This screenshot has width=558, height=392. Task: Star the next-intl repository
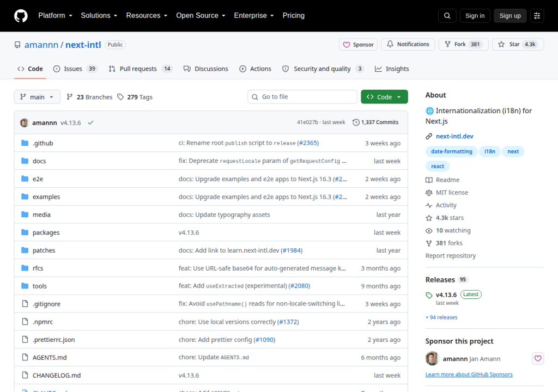click(518, 44)
